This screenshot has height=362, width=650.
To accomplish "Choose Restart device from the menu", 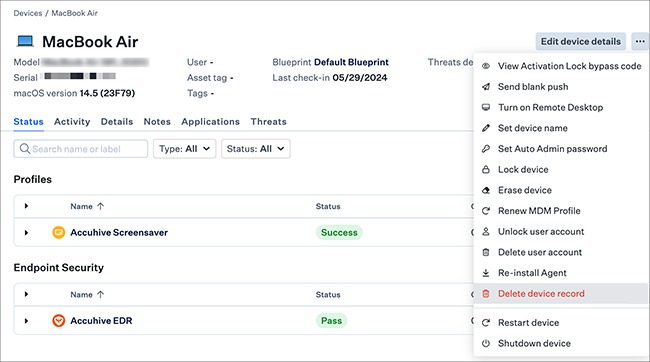I will 528,323.
